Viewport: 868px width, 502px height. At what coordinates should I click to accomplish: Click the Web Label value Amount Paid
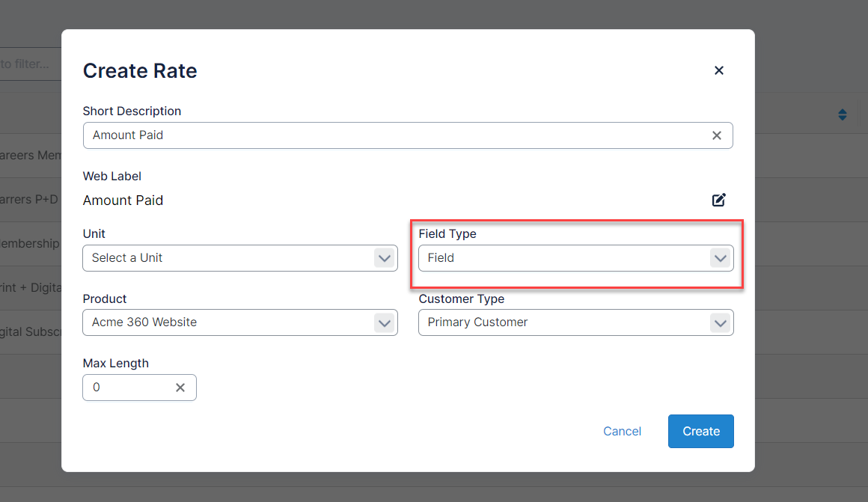[x=123, y=201]
